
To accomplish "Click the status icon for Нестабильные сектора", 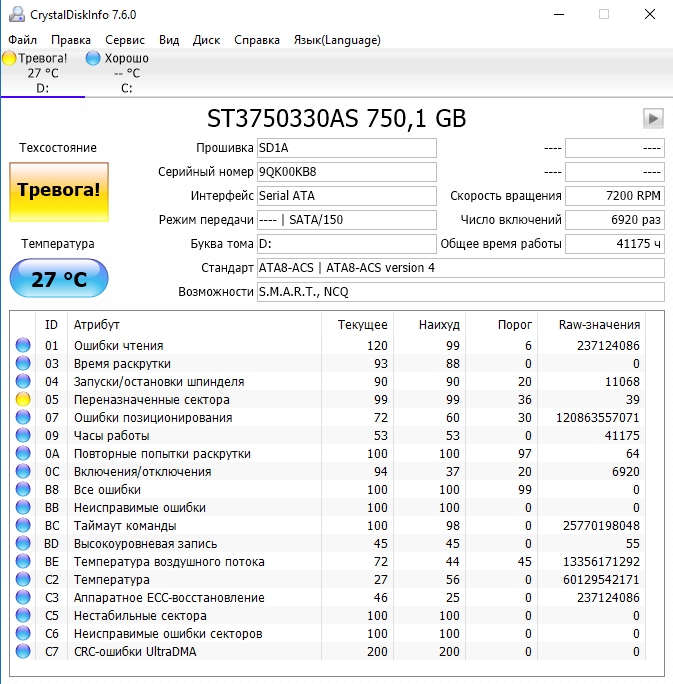I will pos(23,615).
